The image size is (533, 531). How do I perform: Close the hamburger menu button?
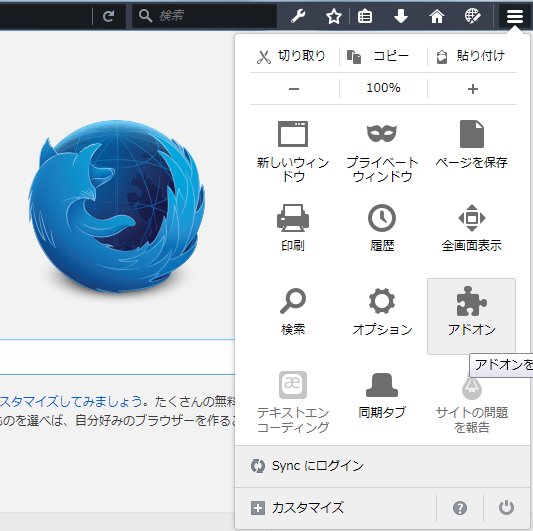coord(515,16)
